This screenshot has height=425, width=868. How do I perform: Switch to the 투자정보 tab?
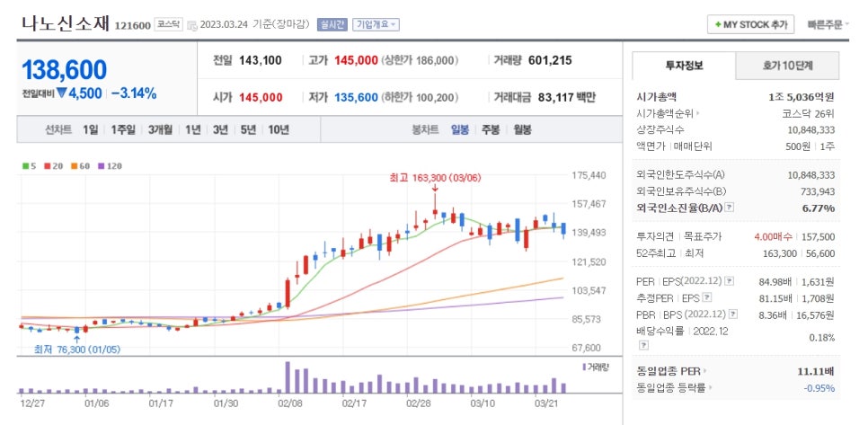(x=684, y=66)
